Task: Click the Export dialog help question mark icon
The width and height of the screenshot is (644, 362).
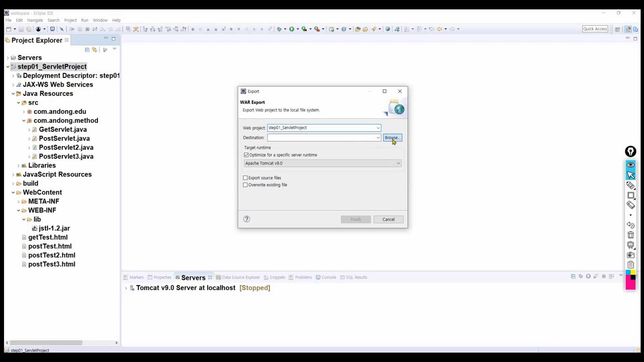Action: 247,219
